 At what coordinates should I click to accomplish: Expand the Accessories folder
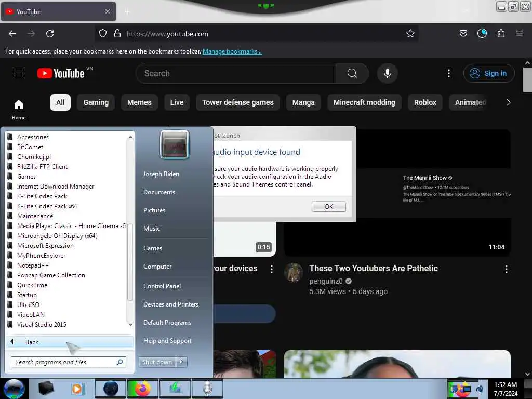33,137
